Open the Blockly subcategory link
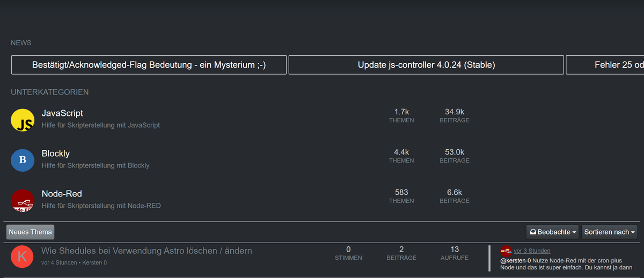The image size is (644, 278). pos(56,153)
